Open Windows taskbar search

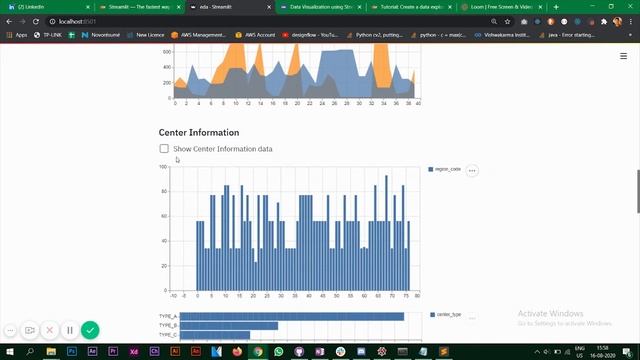click(30, 351)
